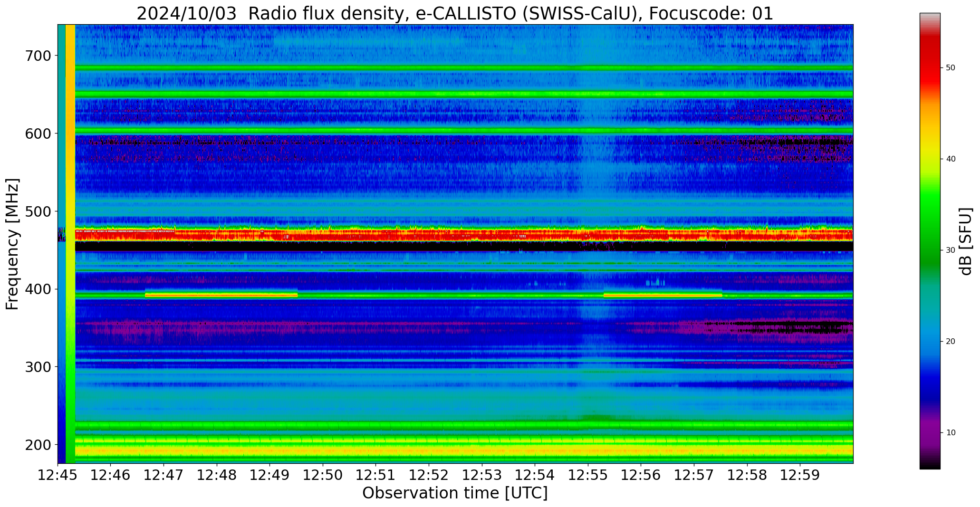Click the 12:57 time tick label
This screenshot has height=507, width=980.
point(694,475)
